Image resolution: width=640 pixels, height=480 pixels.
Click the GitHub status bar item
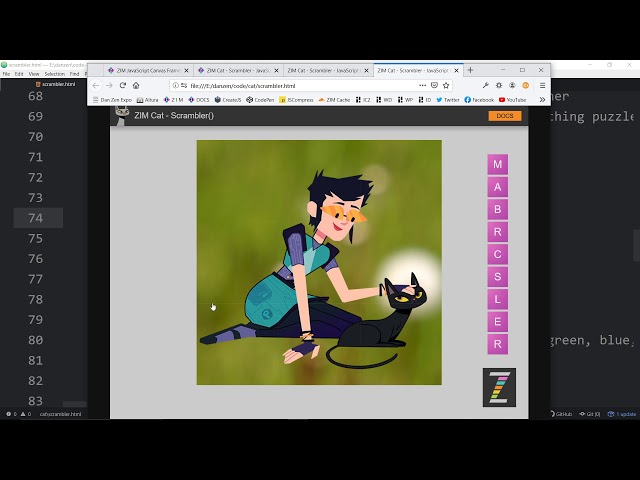coord(561,414)
